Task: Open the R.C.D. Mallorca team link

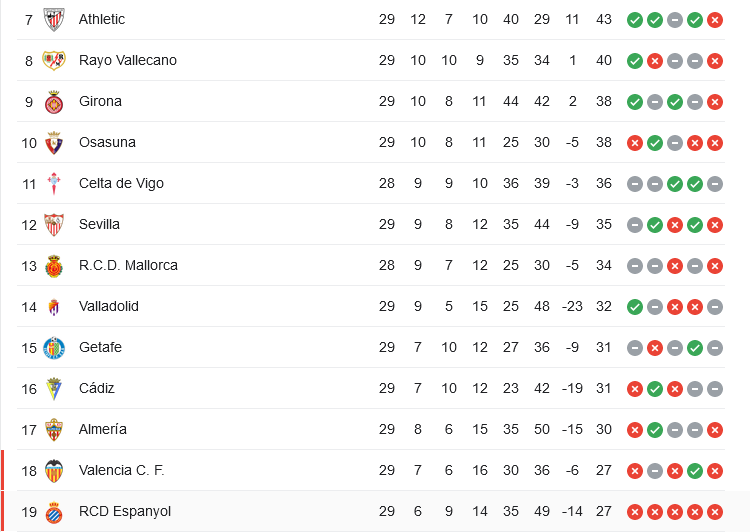Action: [x=128, y=265]
